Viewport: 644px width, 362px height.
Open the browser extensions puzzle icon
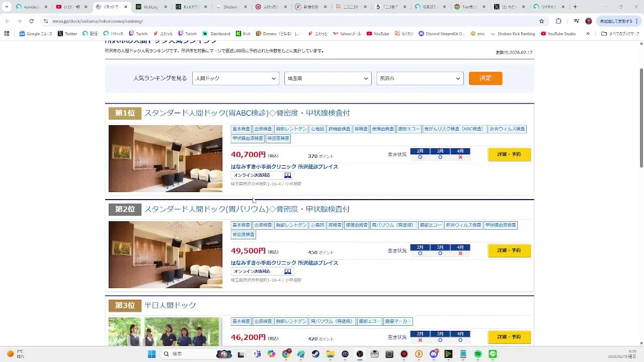558,21
